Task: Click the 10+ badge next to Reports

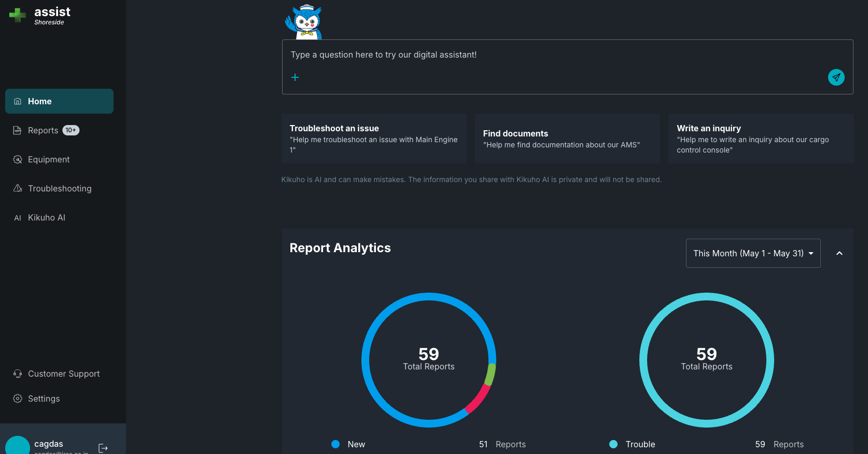Action: pyautogui.click(x=71, y=130)
